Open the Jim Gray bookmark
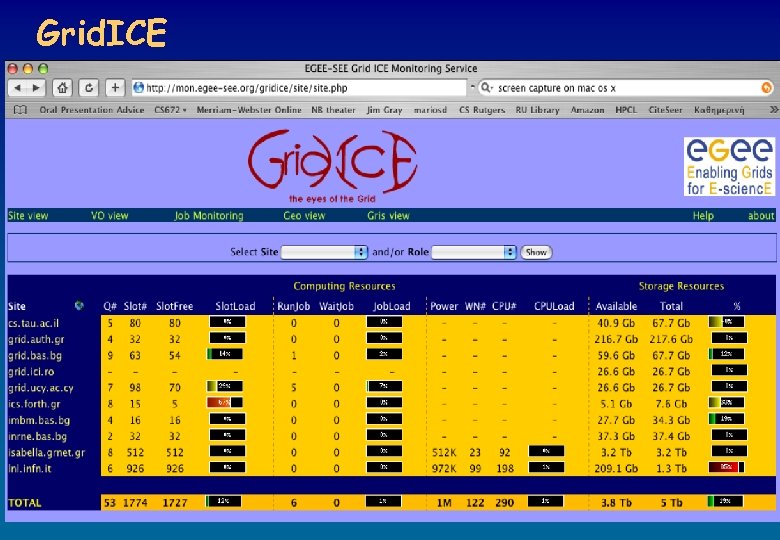780x540 pixels. (384, 109)
